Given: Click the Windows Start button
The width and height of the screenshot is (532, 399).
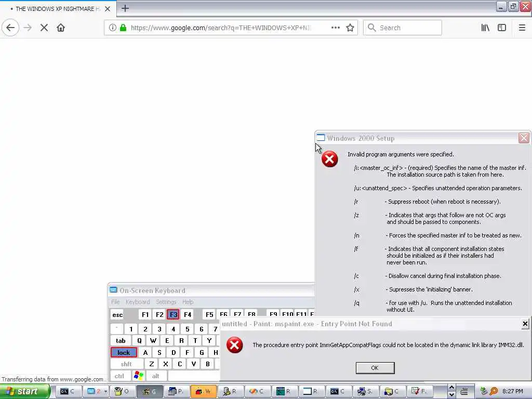Looking at the screenshot, I should 25,392.
